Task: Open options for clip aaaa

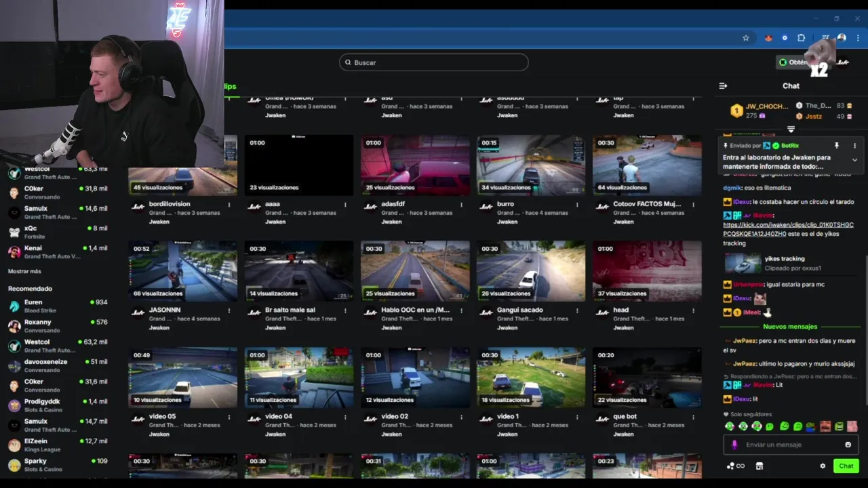Action: (x=345, y=204)
